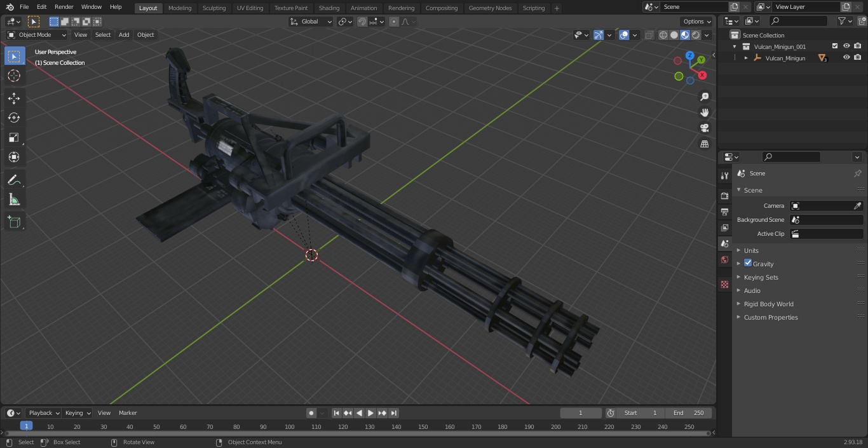Open the viewport Add menu
868x448 pixels.
tap(124, 35)
